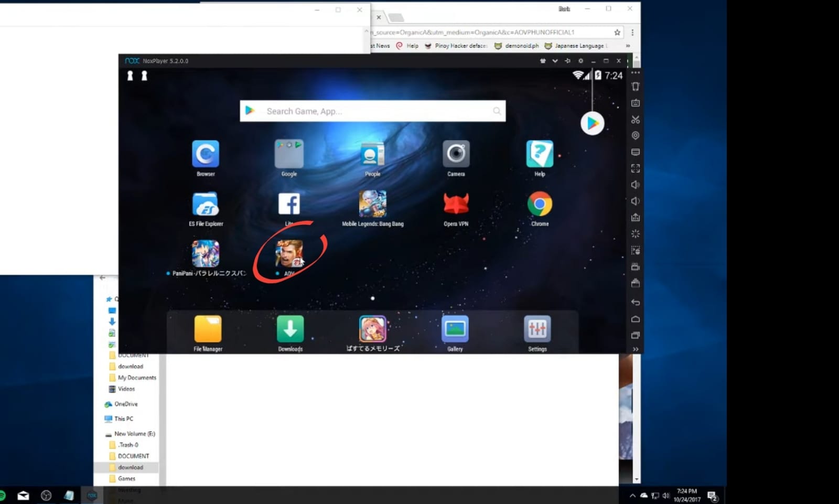Raise volume with Nox sidebar icon
This screenshot has height=504, width=839.
pos(636,185)
